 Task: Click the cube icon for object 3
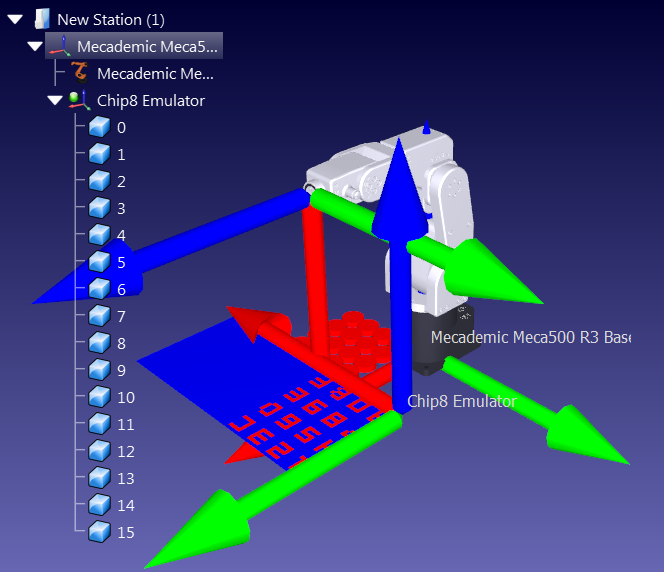point(98,208)
